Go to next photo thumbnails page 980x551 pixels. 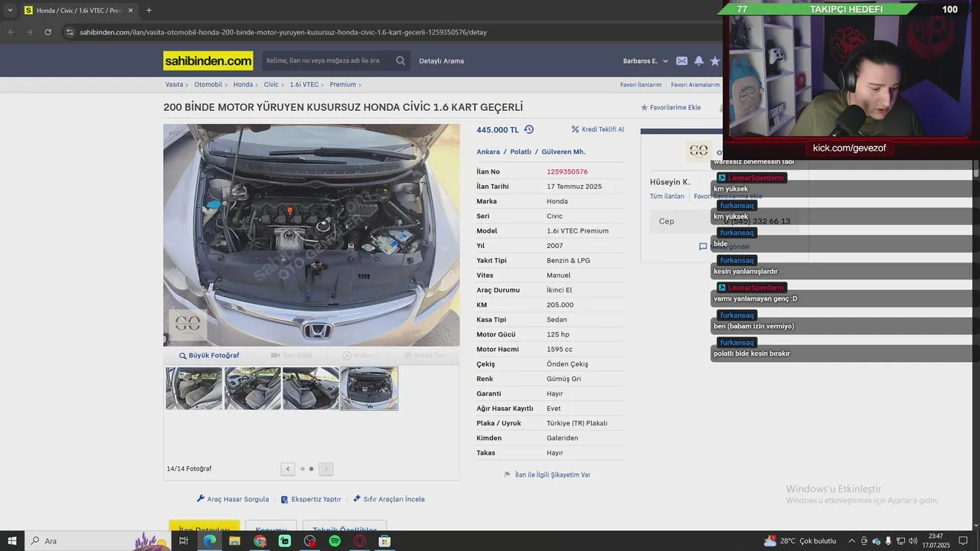click(x=326, y=469)
